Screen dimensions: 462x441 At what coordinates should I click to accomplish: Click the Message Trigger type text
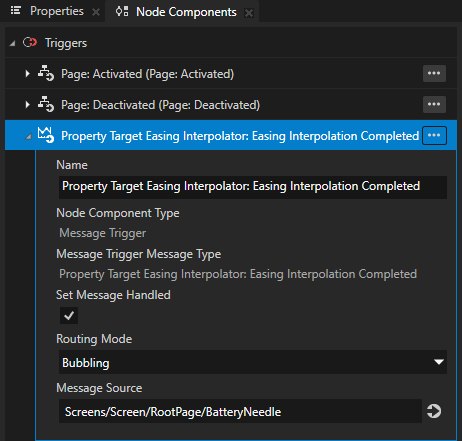coord(103,233)
